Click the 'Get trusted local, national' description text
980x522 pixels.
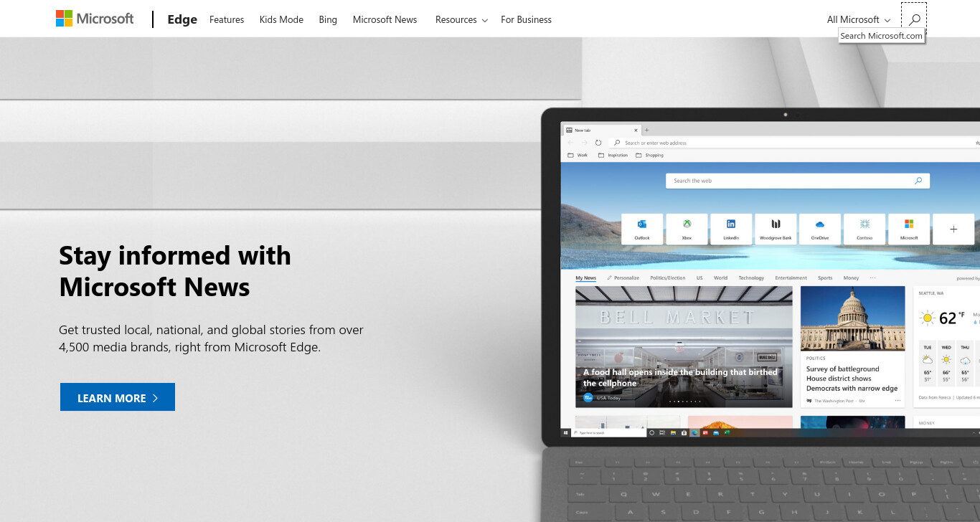pyautogui.click(x=211, y=338)
